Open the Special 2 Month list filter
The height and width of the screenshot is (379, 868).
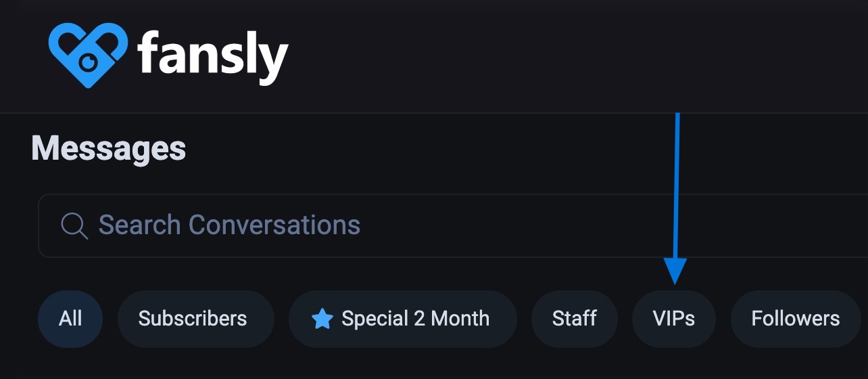click(402, 319)
